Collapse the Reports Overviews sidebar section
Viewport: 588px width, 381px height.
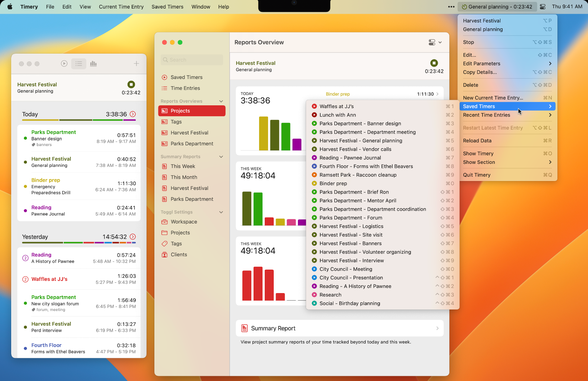click(221, 101)
